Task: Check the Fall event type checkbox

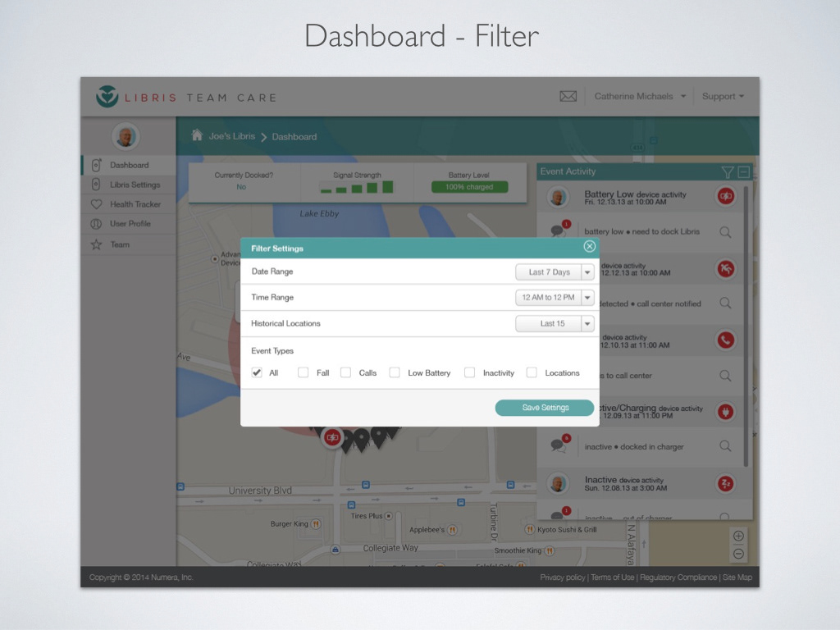Action: (x=304, y=372)
